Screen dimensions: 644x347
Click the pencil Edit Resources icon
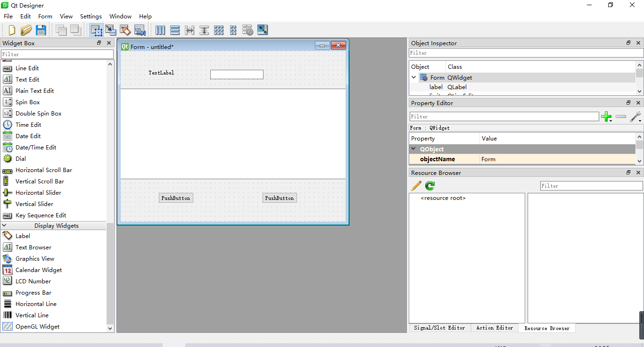[x=416, y=186]
